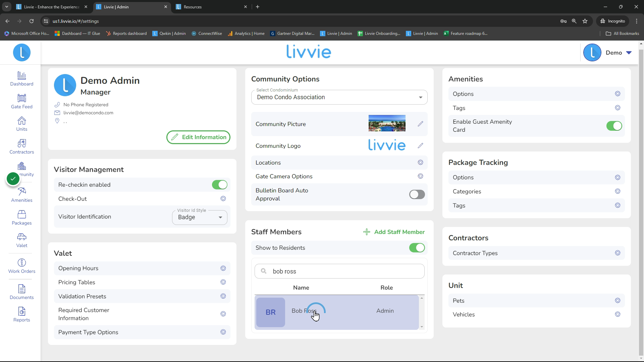Click the Edit Information button
This screenshot has width=644, height=362.
198,137
